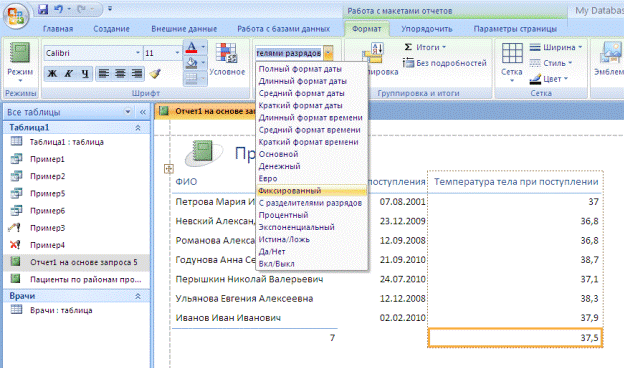This screenshot has width=624, height=368.
Task: Pick the format painter brush
Action: [x=155, y=74]
